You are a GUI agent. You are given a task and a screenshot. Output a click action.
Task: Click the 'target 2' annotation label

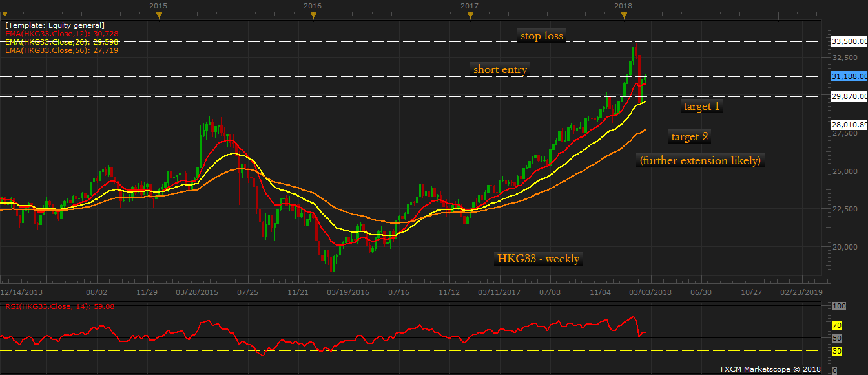[x=690, y=136]
